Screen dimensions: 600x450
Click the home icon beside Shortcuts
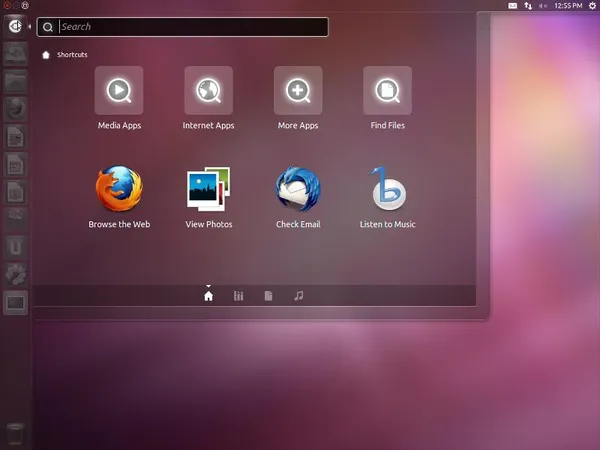pyautogui.click(x=46, y=55)
